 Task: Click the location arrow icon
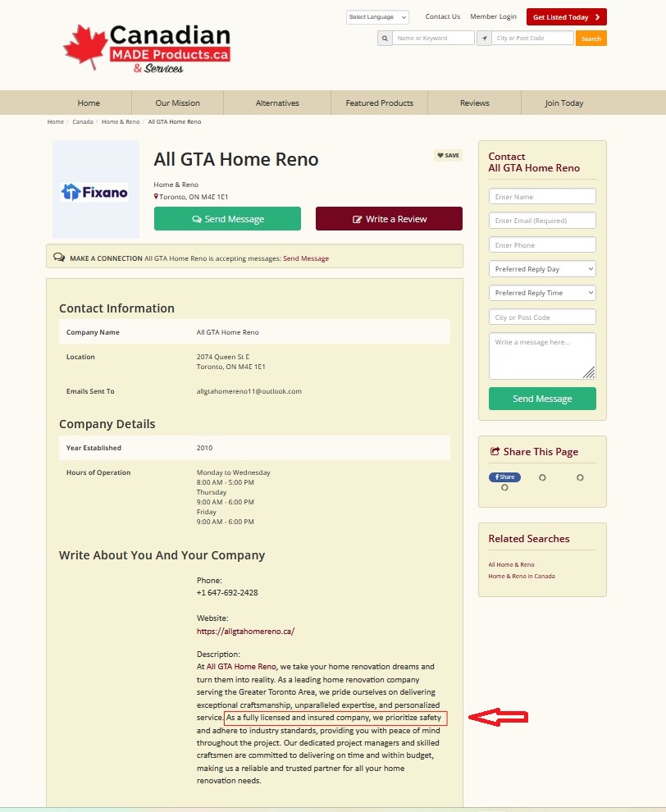484,39
